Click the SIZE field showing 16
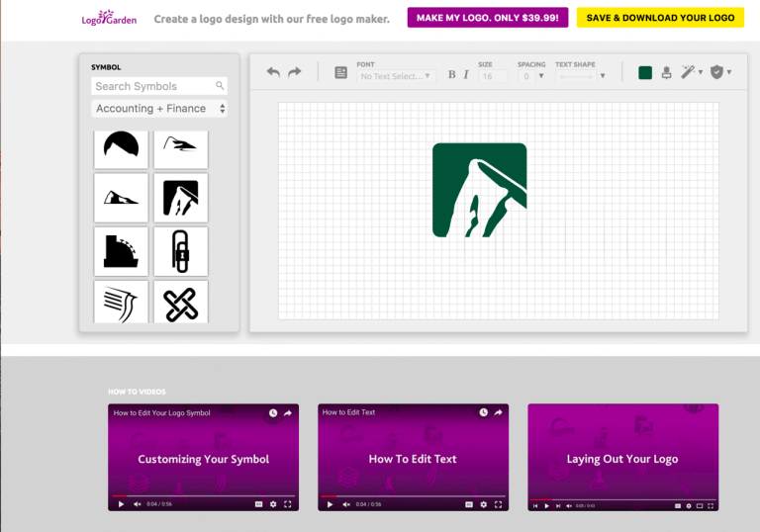 pyautogui.click(x=493, y=76)
